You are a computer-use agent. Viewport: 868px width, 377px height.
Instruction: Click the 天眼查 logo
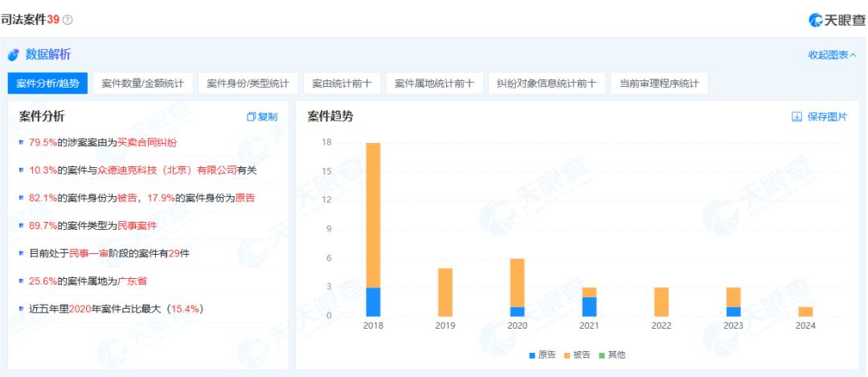[837, 20]
